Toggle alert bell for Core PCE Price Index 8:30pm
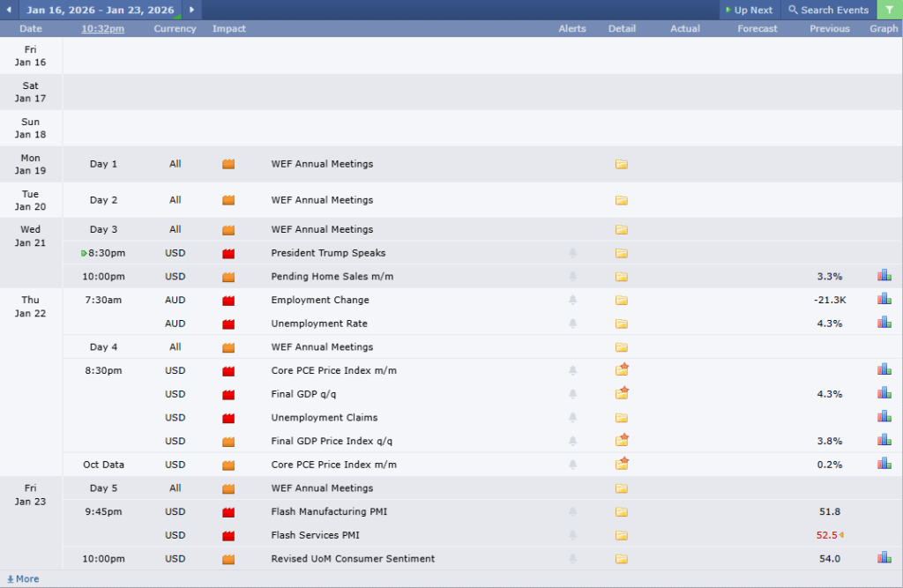 click(x=572, y=370)
